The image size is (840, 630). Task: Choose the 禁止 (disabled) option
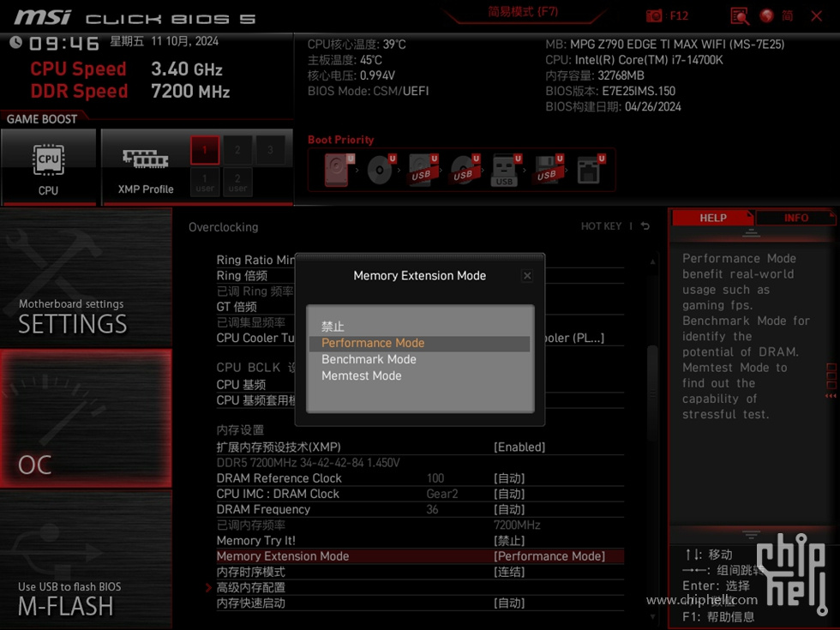(419, 327)
